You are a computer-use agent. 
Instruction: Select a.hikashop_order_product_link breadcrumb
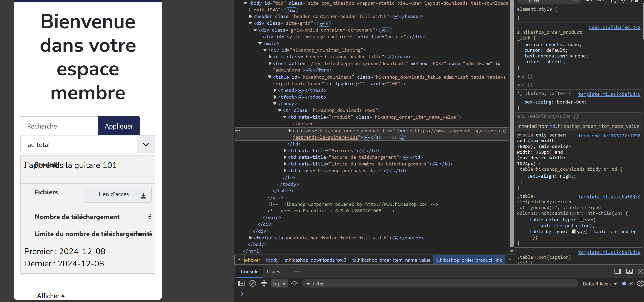(x=469, y=260)
